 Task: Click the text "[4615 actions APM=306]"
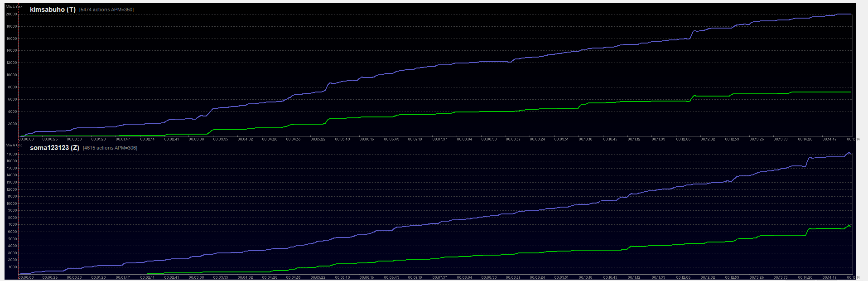(110, 148)
